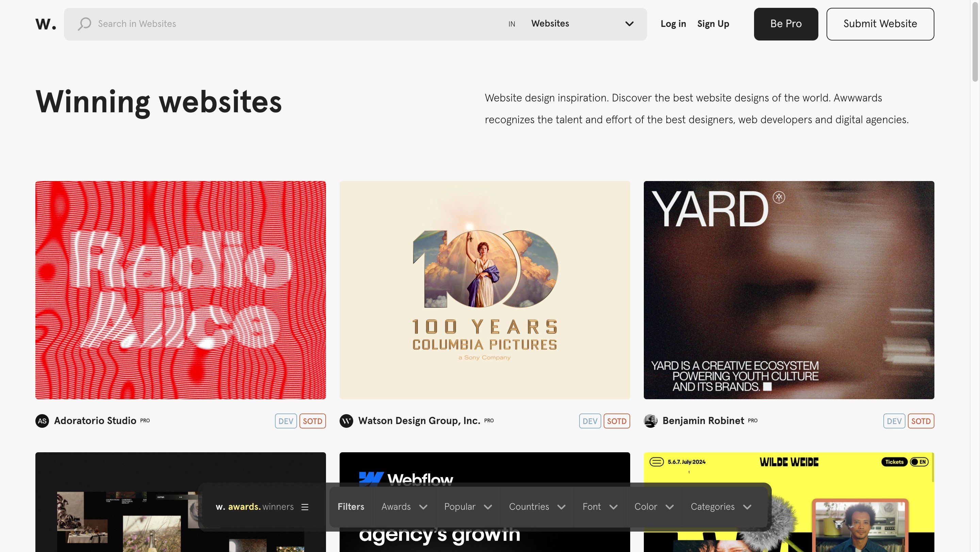Image resolution: width=980 pixels, height=552 pixels.
Task: Click the Filters label in the filter bar
Action: [x=351, y=507]
